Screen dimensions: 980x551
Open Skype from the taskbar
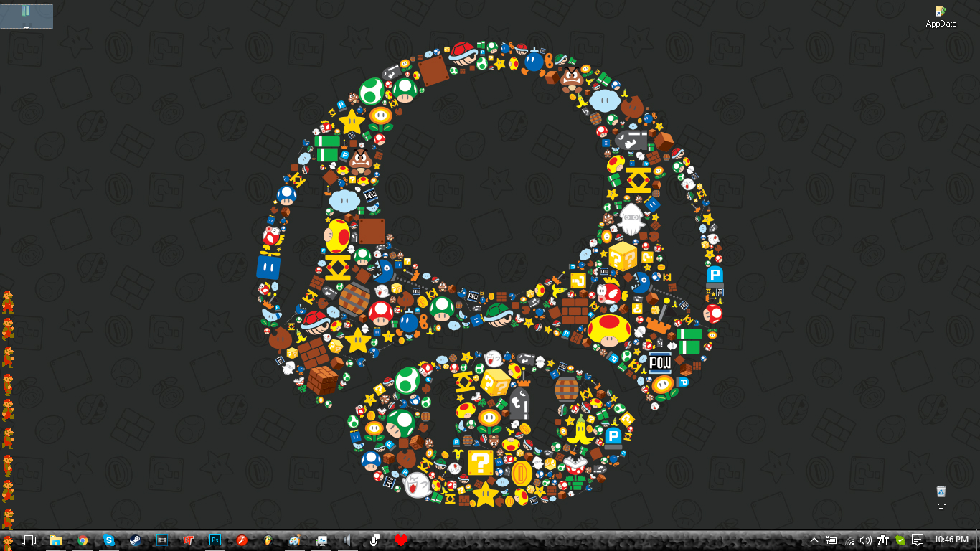[109, 540]
